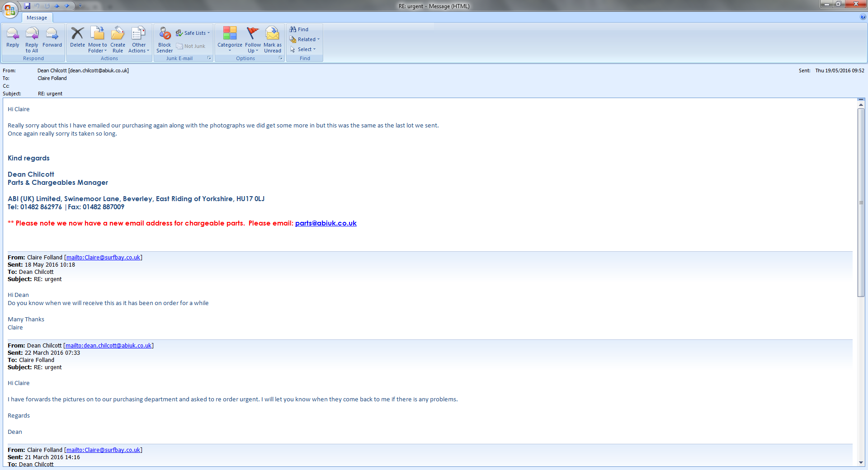Mark the message as Unread
Viewport: 868px width, 470px height.
pyautogui.click(x=273, y=40)
